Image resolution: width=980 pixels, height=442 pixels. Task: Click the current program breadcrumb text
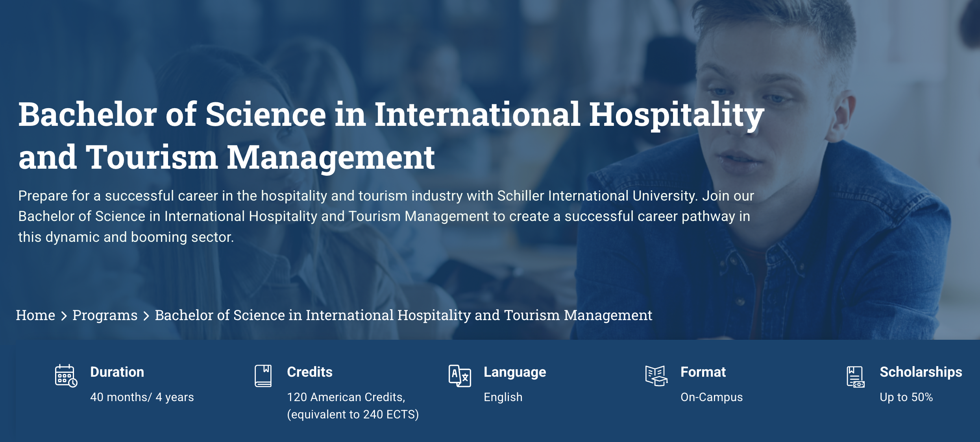pos(403,315)
